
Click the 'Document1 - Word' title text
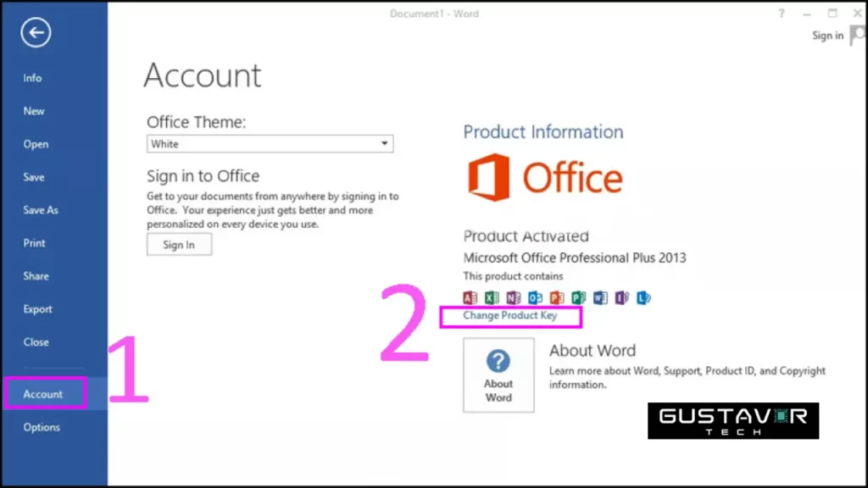click(x=434, y=14)
